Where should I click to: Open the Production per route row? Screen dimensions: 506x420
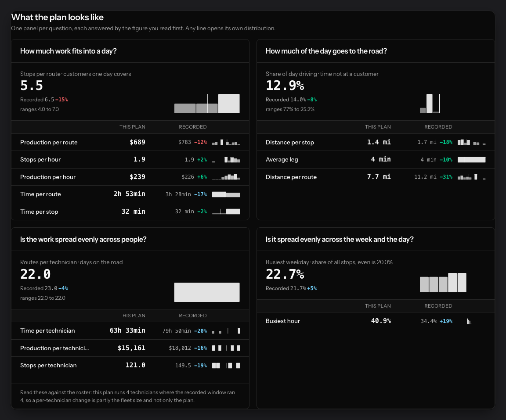pyautogui.click(x=130, y=142)
